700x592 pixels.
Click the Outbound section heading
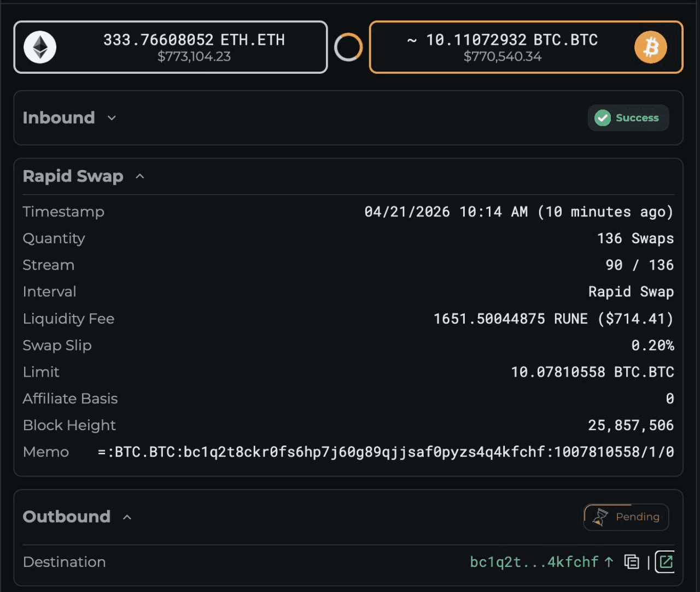tap(66, 517)
